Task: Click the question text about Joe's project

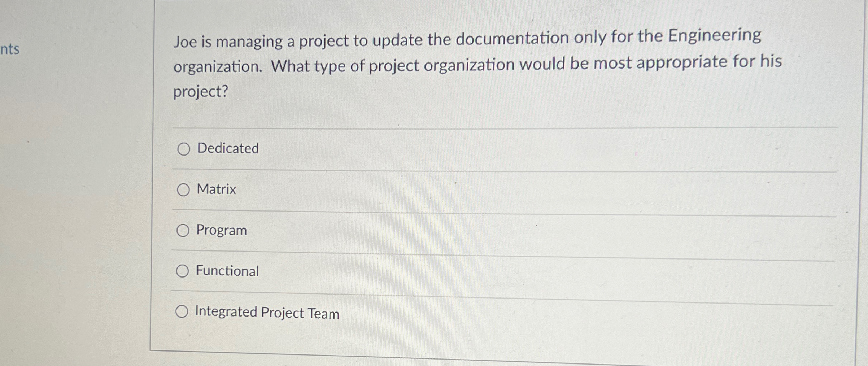Action: click(x=433, y=65)
